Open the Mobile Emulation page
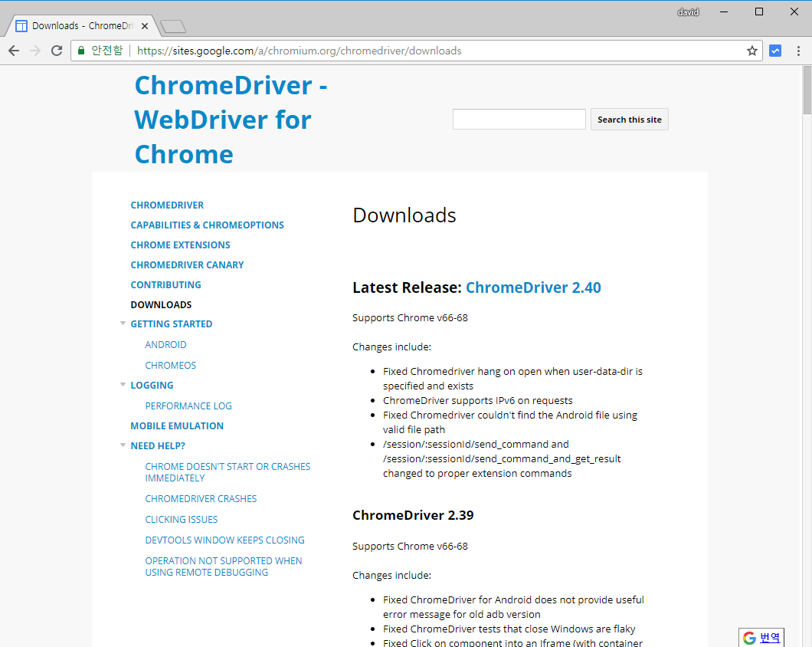 (x=177, y=426)
